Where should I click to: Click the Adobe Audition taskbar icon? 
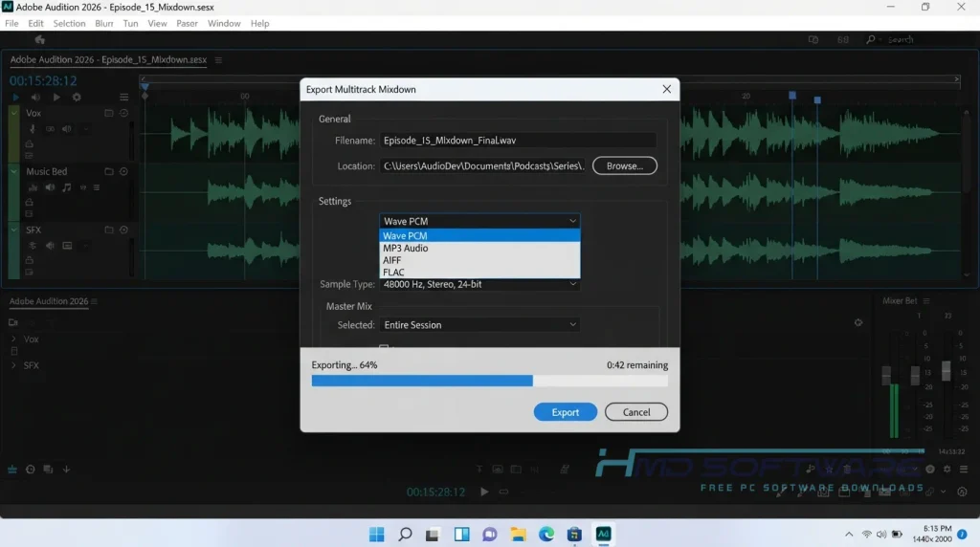(x=603, y=534)
